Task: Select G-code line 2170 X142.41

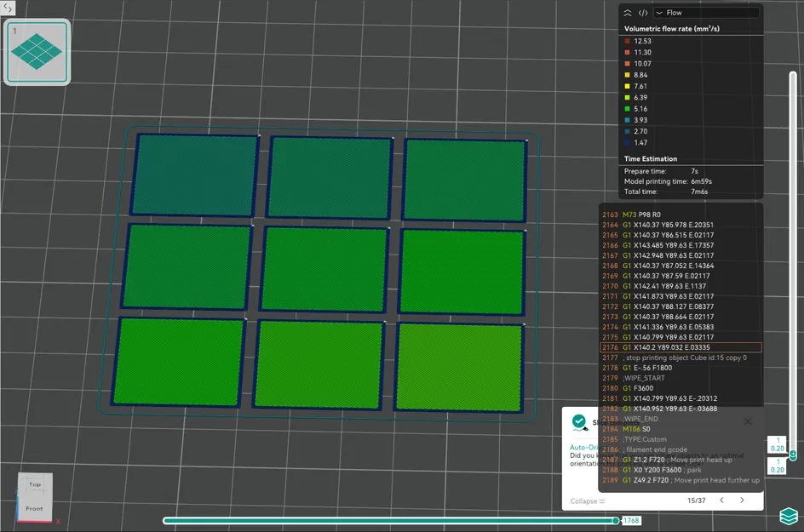Action: pos(681,286)
